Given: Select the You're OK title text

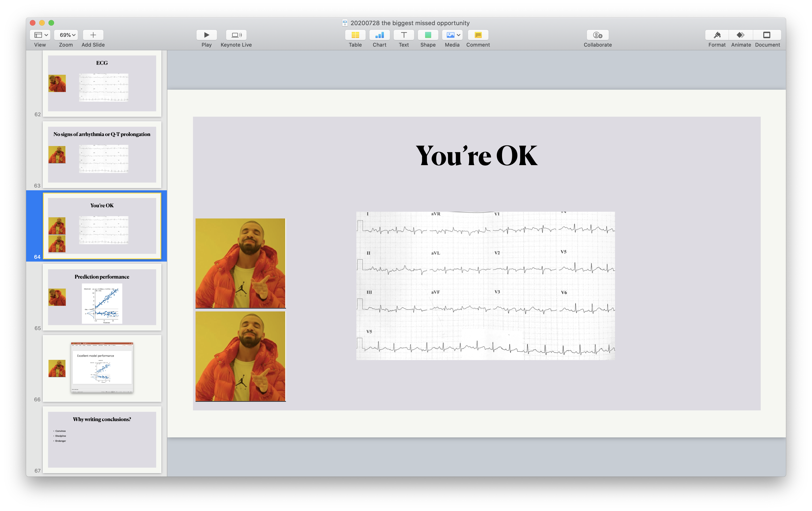Looking at the screenshot, I should [476, 155].
